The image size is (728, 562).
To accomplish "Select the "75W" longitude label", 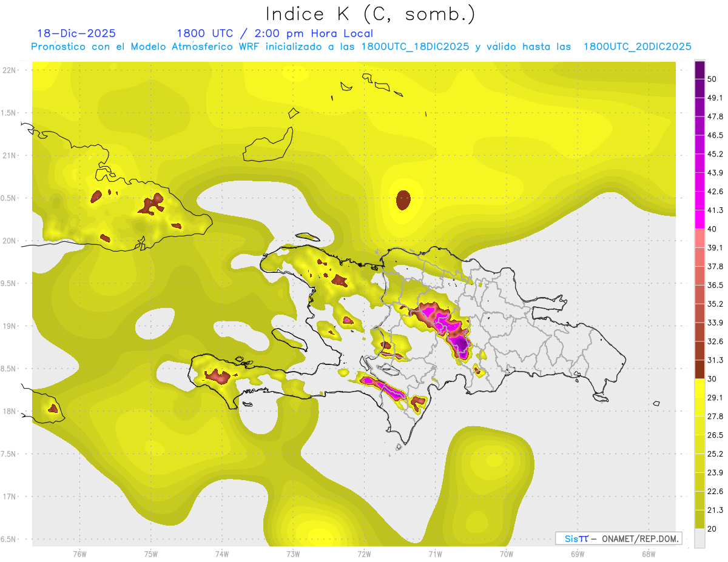I will pyautogui.click(x=151, y=554).
